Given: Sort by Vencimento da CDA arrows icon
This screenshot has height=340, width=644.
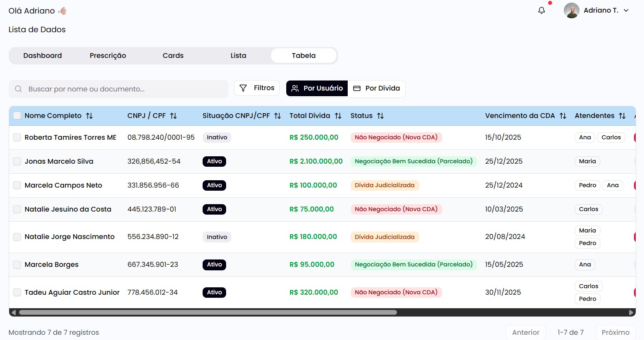Looking at the screenshot, I should click(x=563, y=116).
